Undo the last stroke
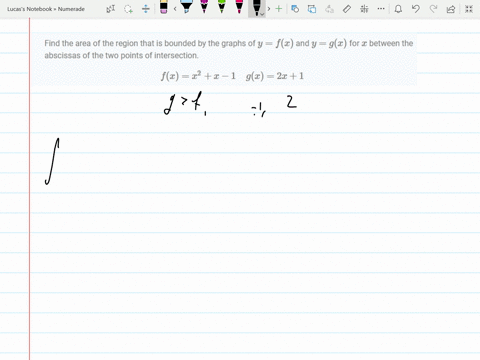This screenshot has height=360, width=480. pos(415,9)
